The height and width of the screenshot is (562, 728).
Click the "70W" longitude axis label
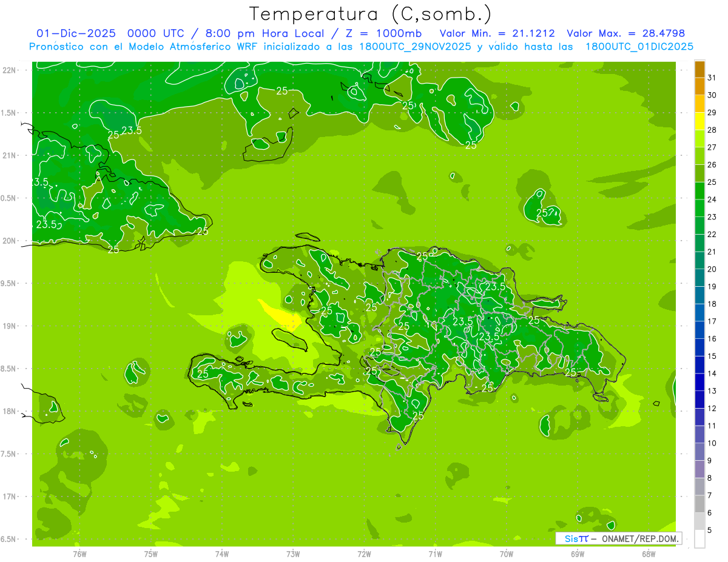point(507,554)
